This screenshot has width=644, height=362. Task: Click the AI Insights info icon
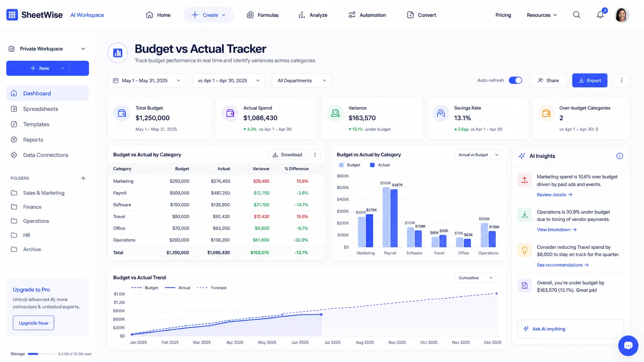(x=619, y=156)
